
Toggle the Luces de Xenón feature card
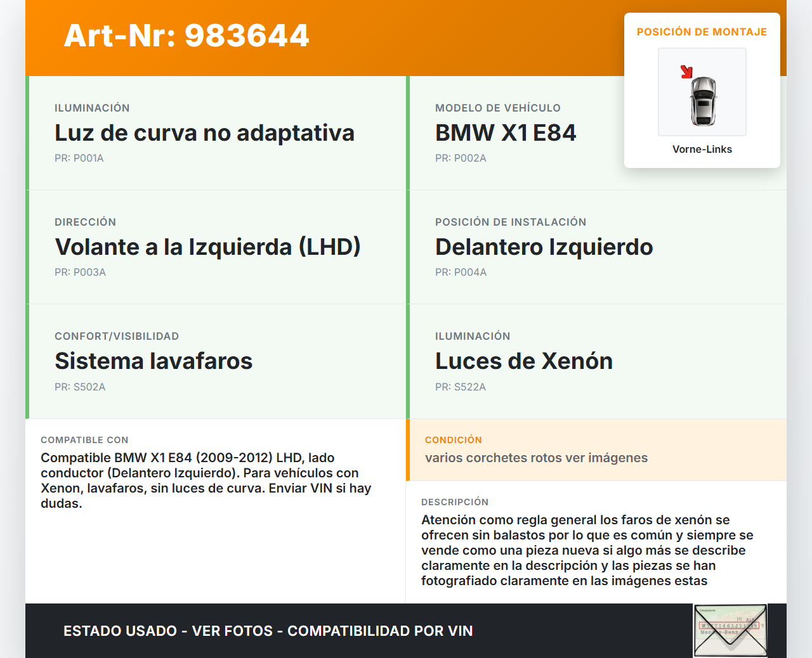[596, 361]
